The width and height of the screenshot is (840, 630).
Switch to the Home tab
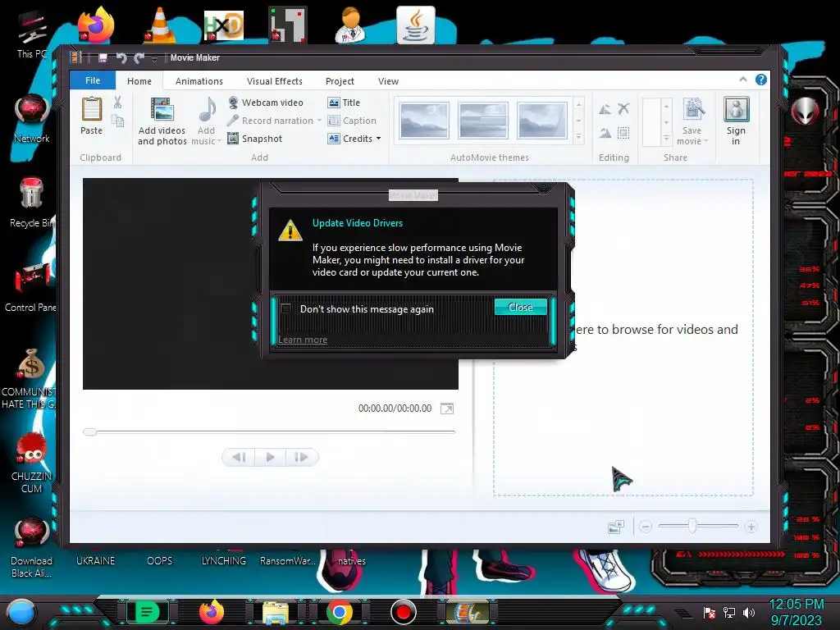coord(139,81)
